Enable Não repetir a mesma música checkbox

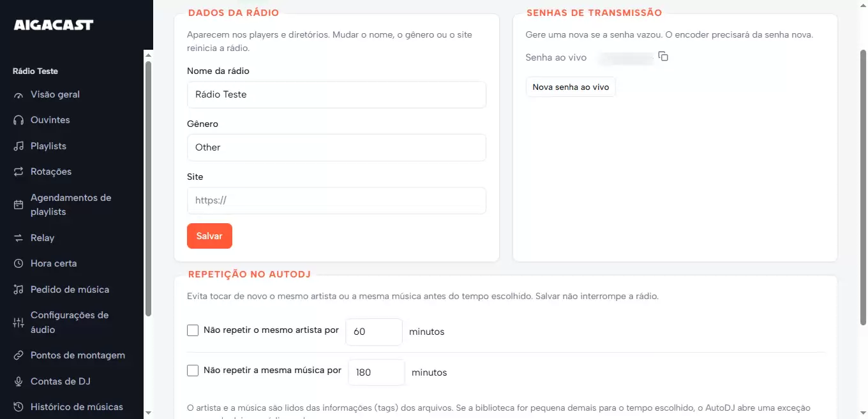coord(193,370)
